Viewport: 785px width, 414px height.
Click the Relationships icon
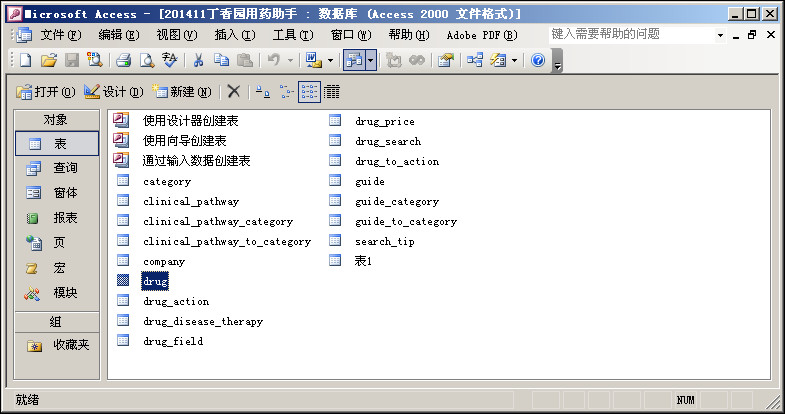point(475,61)
